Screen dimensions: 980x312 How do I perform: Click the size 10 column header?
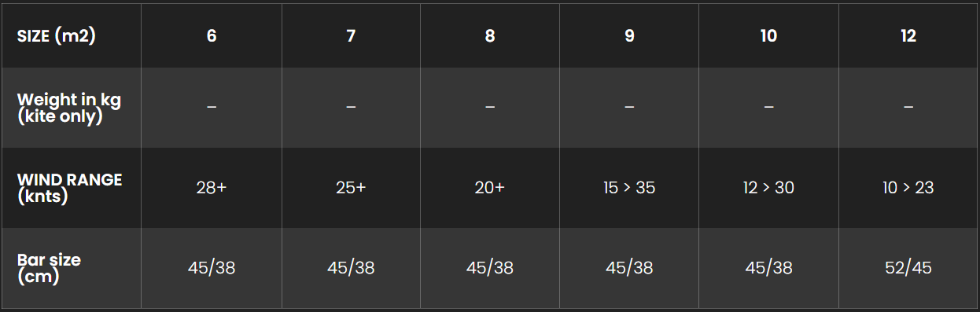(x=768, y=36)
